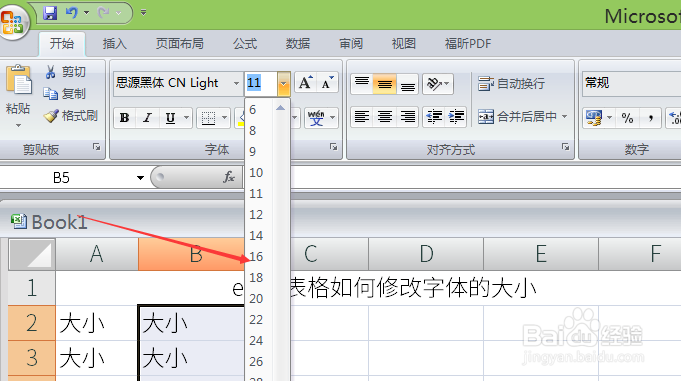
Task: Open the borders dropdown arrow
Action: pyautogui.click(x=225, y=118)
